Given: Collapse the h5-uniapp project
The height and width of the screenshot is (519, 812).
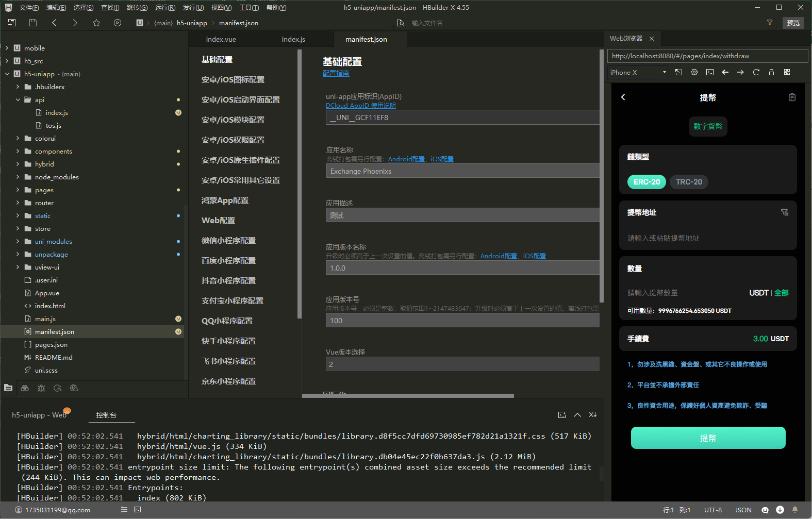Looking at the screenshot, I should [7, 74].
